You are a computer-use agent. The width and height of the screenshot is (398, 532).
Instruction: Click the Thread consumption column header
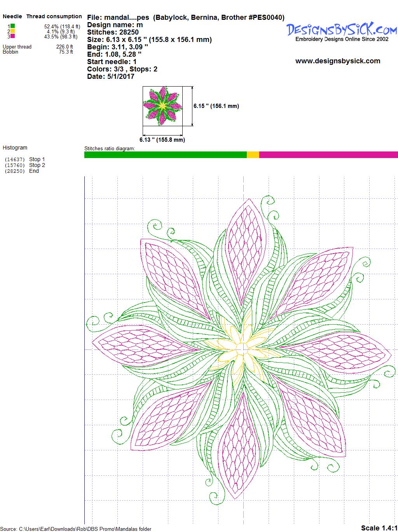point(54,16)
